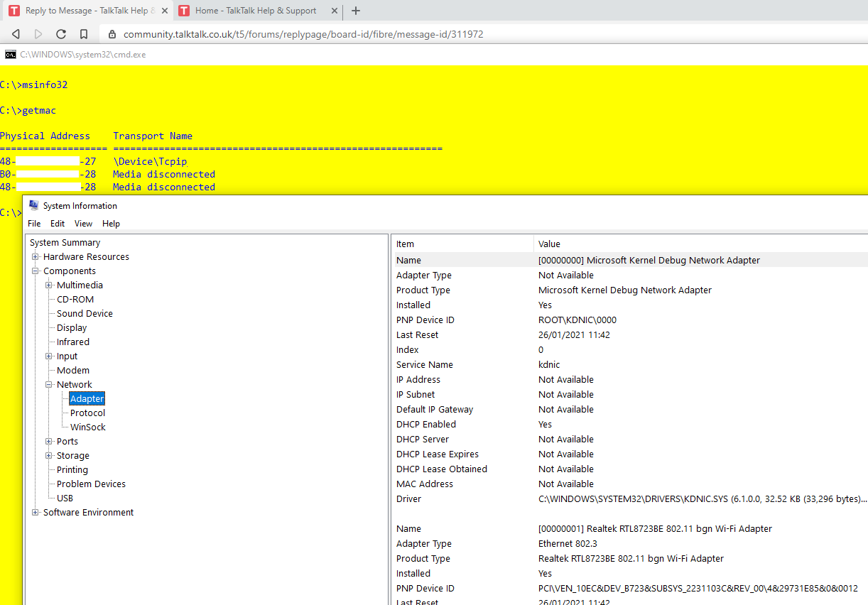Open the Edit menu in System Information
The image size is (868, 605).
tap(58, 223)
